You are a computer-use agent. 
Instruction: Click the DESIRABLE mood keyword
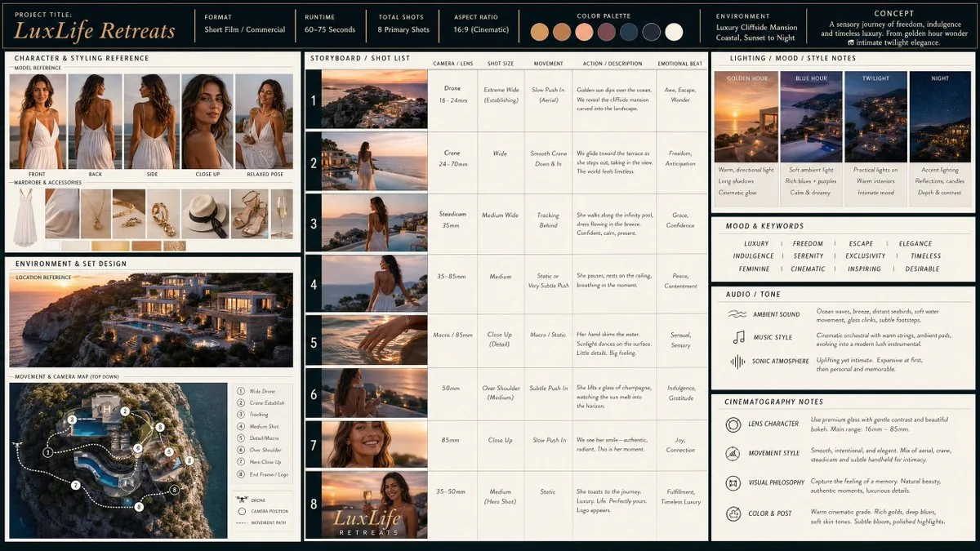[x=922, y=269]
